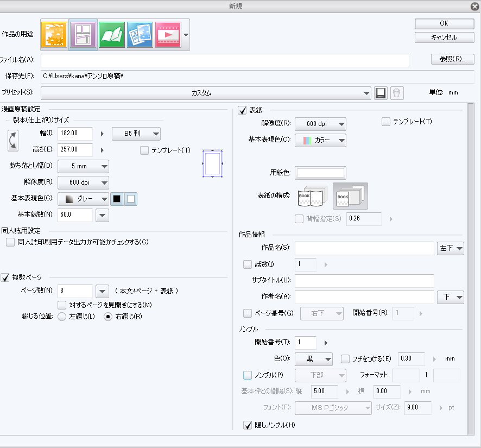Click the 参照(R)... browse button
The image size is (481, 448).
point(452,59)
